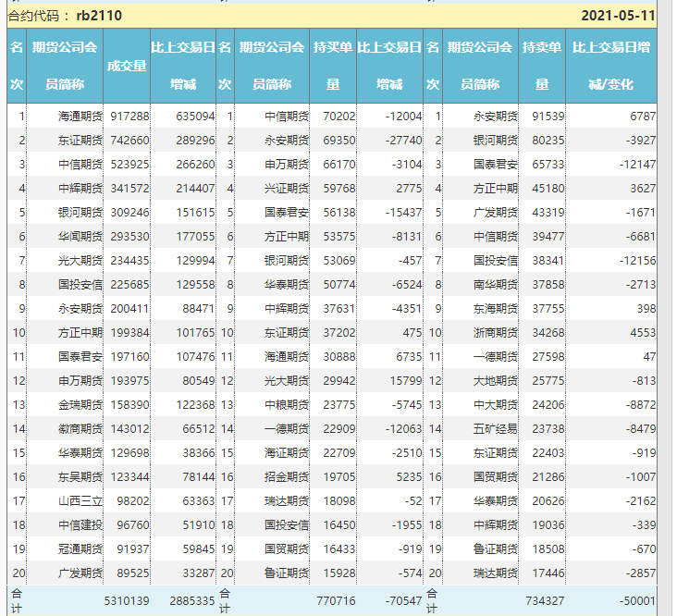Click short position value 91539
677x616 pixels.
pyautogui.click(x=548, y=117)
